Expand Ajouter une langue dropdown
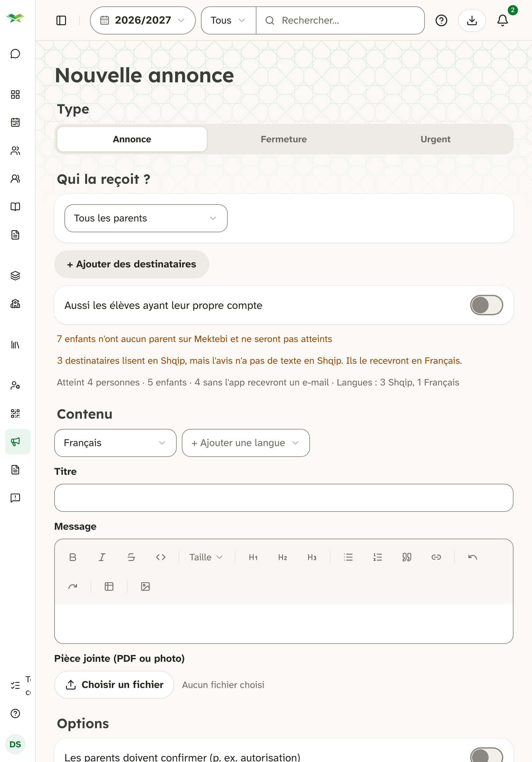The height and width of the screenshot is (762, 532). (x=246, y=443)
